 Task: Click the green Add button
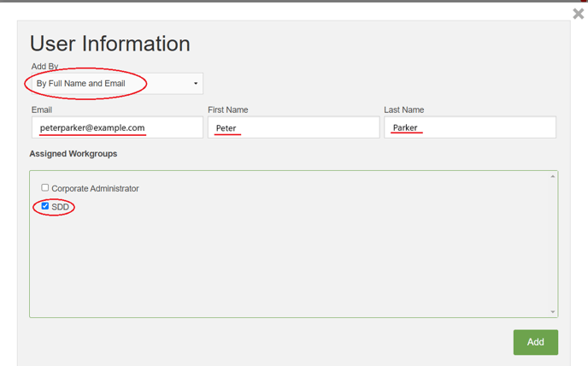536,342
